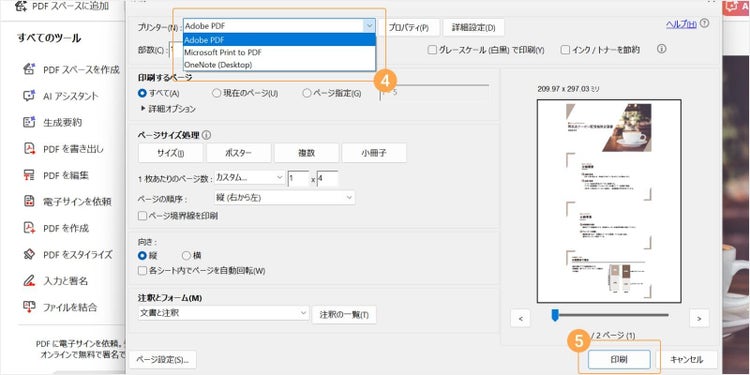This screenshot has width=750, height=375.
Task: Choose Adobe PDF from the printer list
Action: click(x=280, y=40)
